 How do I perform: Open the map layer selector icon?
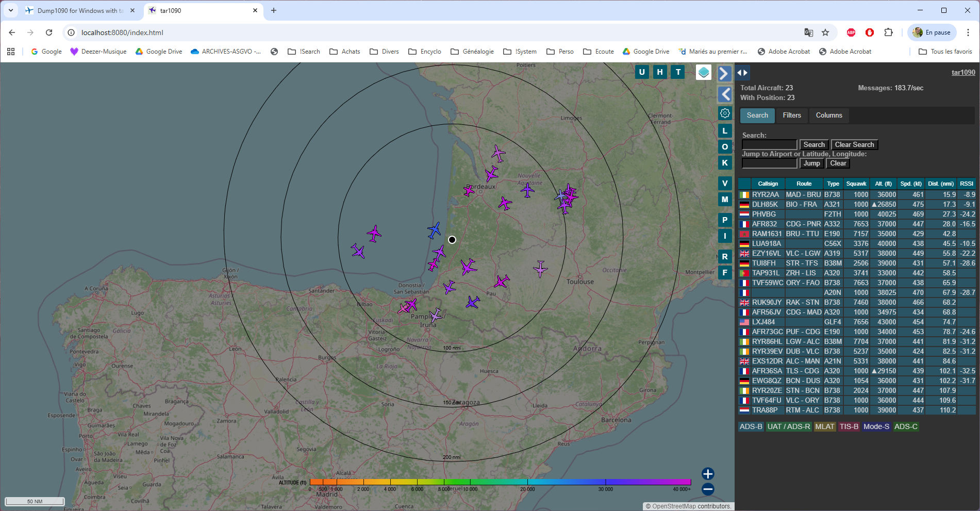(x=704, y=72)
